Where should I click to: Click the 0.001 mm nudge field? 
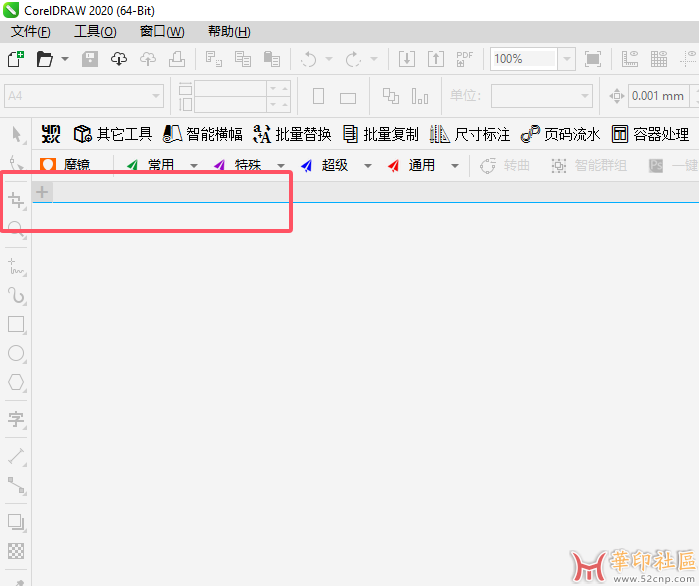658,96
